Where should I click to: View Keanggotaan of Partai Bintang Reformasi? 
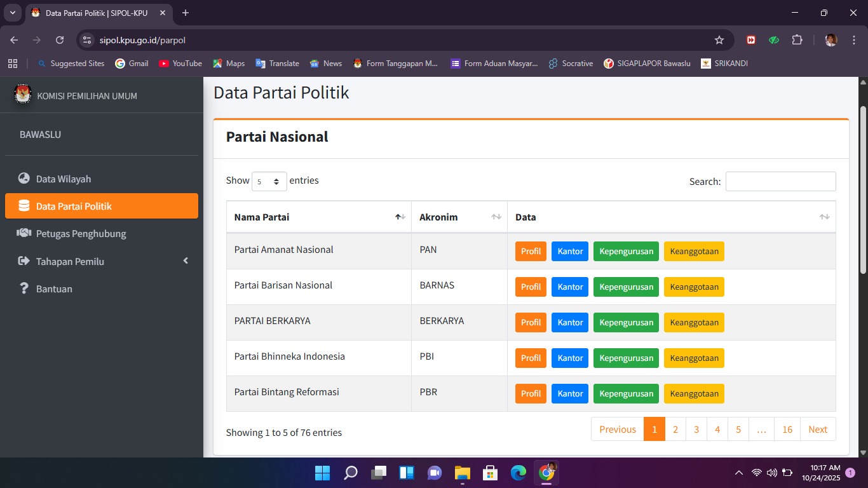(x=694, y=393)
